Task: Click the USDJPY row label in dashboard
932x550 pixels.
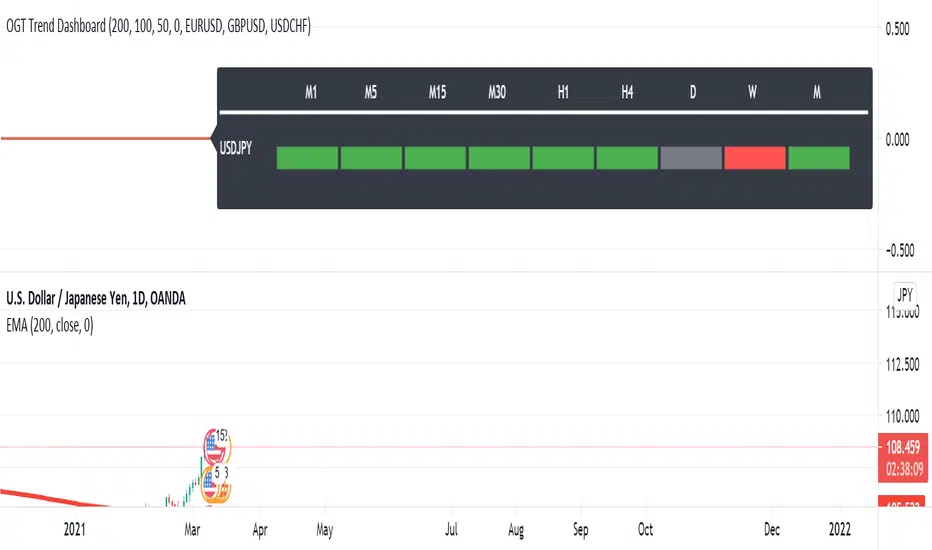Action: click(x=236, y=148)
